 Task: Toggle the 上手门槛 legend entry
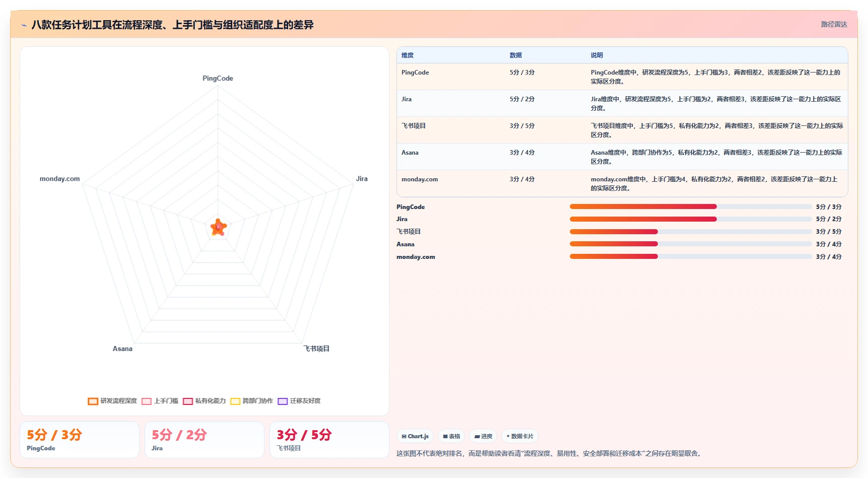[x=160, y=401]
